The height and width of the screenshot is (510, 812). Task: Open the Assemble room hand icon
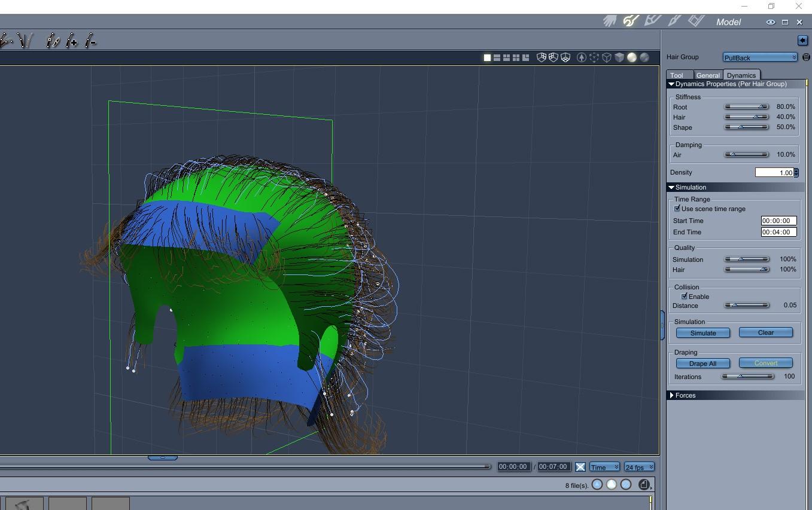[610, 22]
